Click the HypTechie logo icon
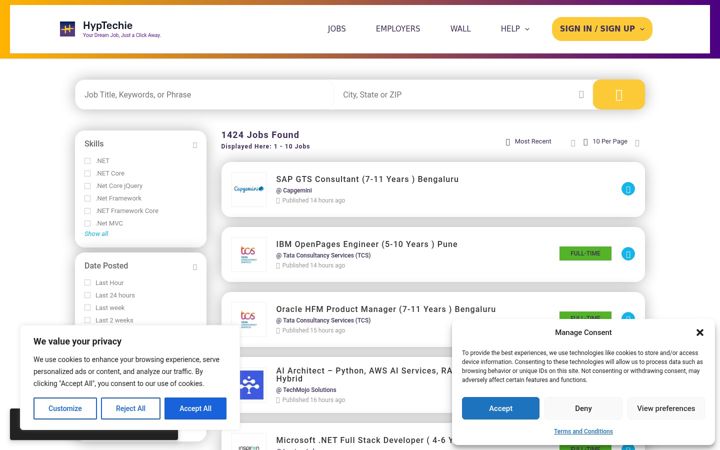 pos(68,29)
